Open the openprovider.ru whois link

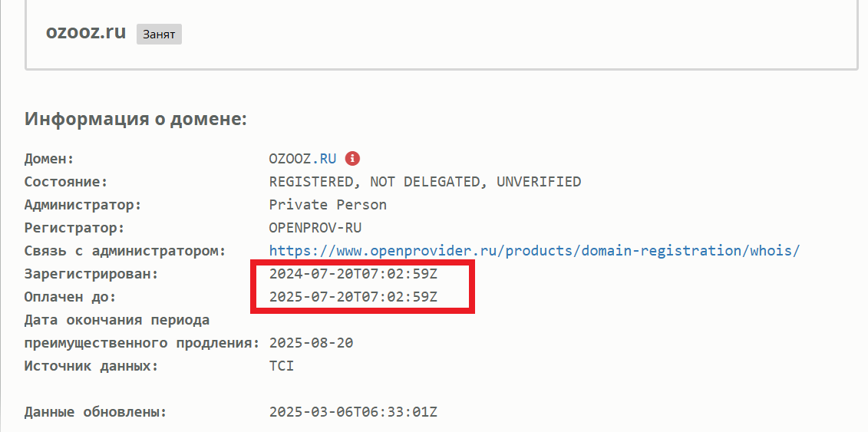point(535,251)
